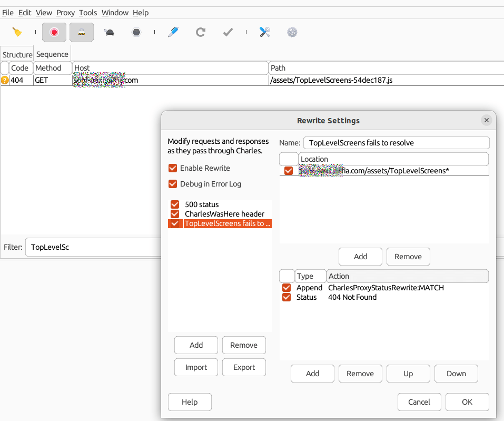The height and width of the screenshot is (421, 504).
Task: Open proxy settings with the gear icon
Action: click(292, 32)
